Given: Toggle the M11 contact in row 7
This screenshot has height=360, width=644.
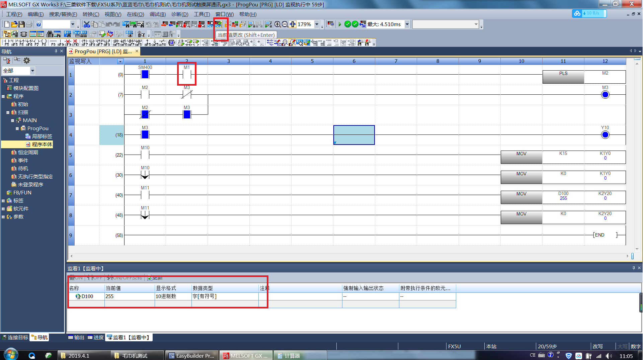Looking at the screenshot, I should coord(145,195).
